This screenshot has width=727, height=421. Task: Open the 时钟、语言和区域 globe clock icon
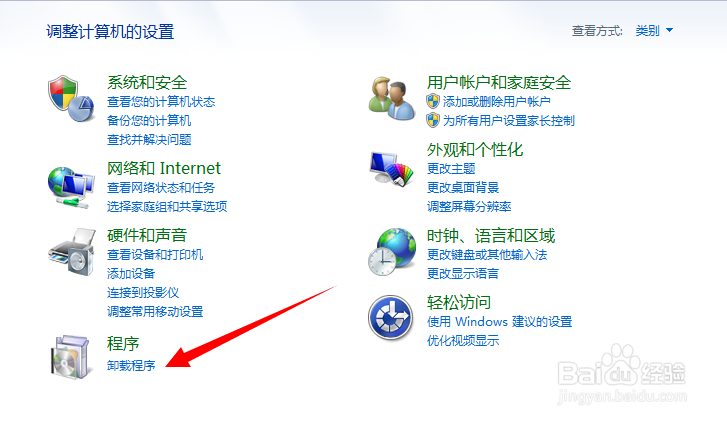click(x=392, y=252)
